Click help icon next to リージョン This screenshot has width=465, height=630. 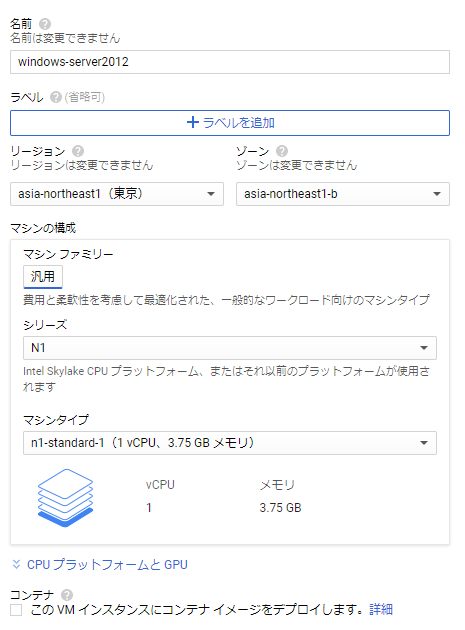pos(78,151)
